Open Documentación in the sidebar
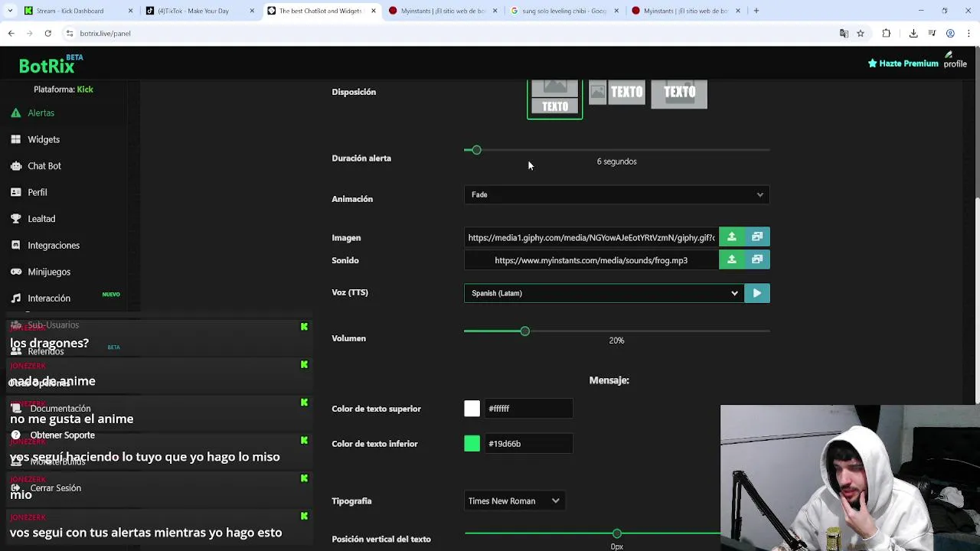This screenshot has height=551, width=980. [x=60, y=409]
